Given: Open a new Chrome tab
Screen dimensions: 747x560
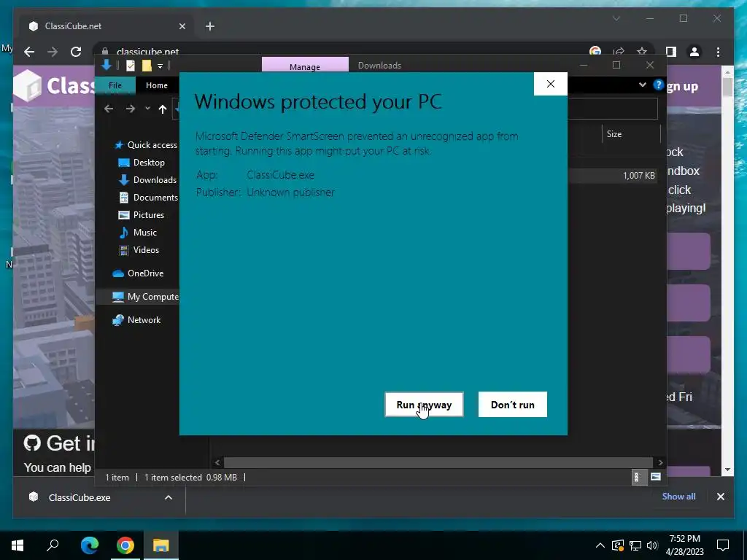Looking at the screenshot, I should pos(210,26).
